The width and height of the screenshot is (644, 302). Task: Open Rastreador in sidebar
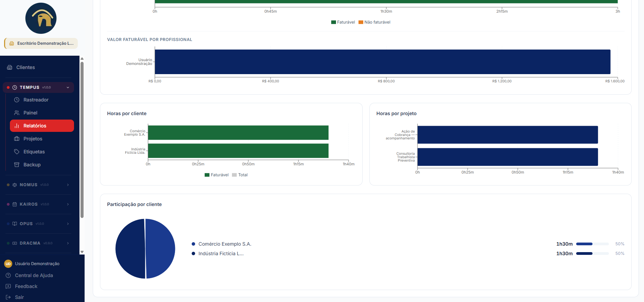click(x=42, y=100)
